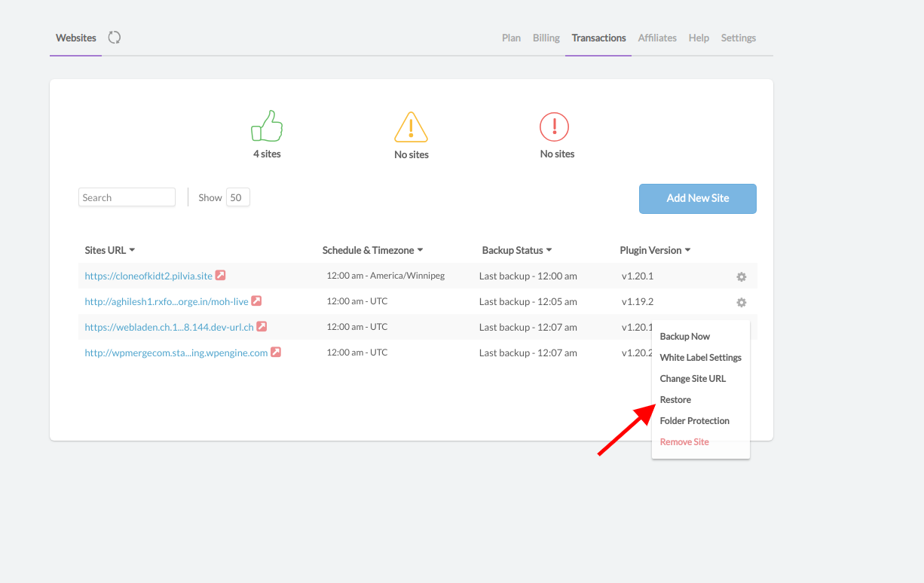Viewport: 924px width, 583px height.
Task: Switch to the Billing tab
Action: coord(546,37)
